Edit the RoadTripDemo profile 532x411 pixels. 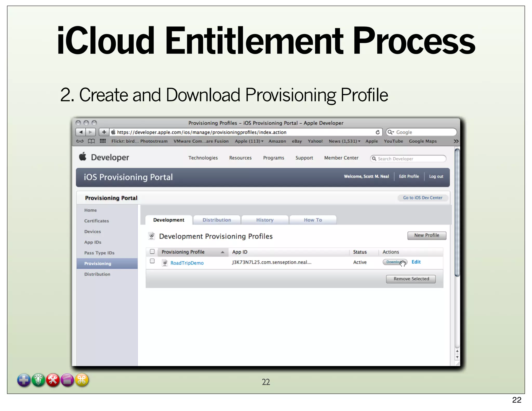click(416, 262)
